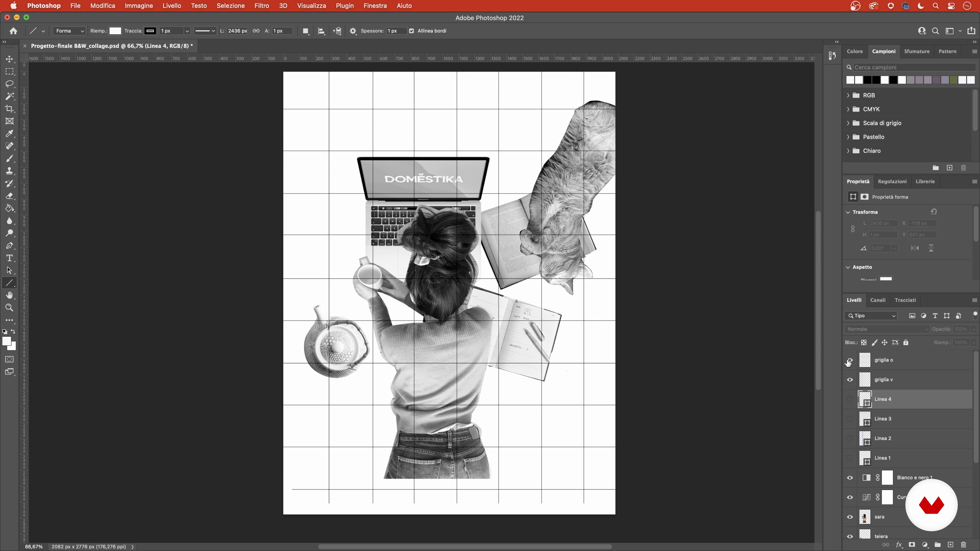Screen dimensions: 980x551
Task: Delete the layer with the trash icon
Action: click(x=963, y=545)
